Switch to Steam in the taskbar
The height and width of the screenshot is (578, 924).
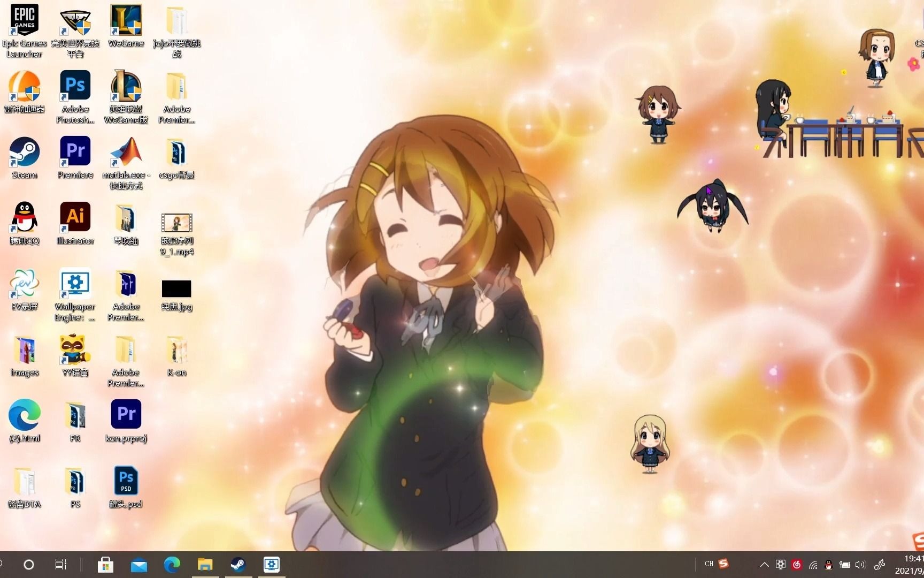[238, 565]
